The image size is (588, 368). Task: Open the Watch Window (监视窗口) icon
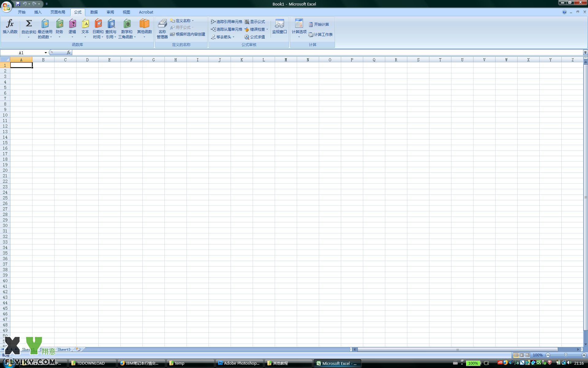coord(279,24)
